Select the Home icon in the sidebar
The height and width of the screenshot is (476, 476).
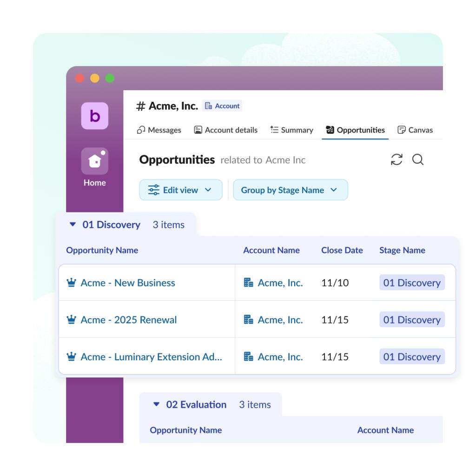click(x=94, y=160)
